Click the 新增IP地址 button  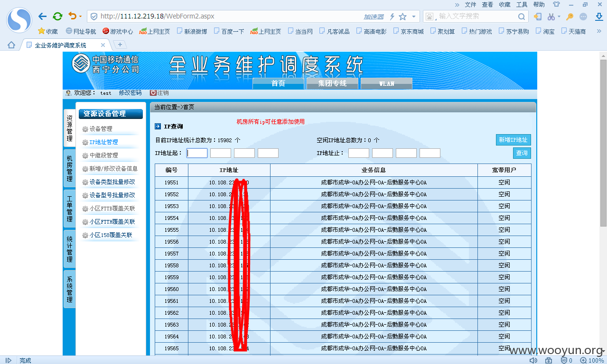[513, 140]
